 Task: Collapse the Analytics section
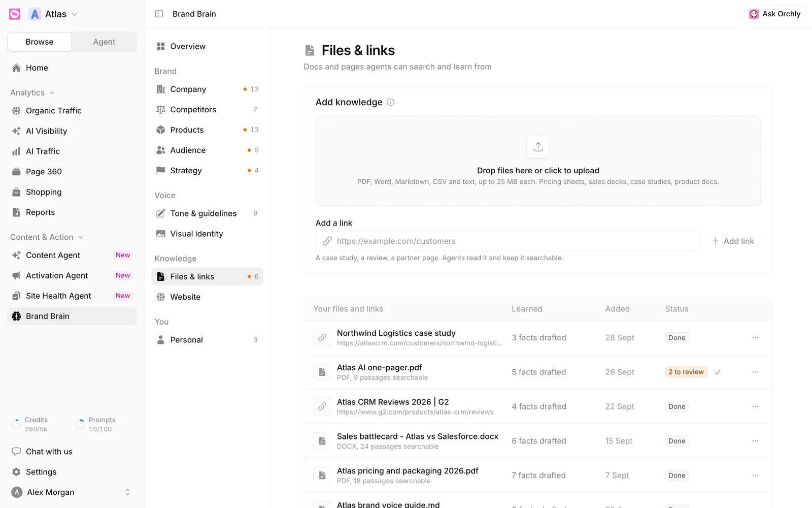tap(32, 92)
